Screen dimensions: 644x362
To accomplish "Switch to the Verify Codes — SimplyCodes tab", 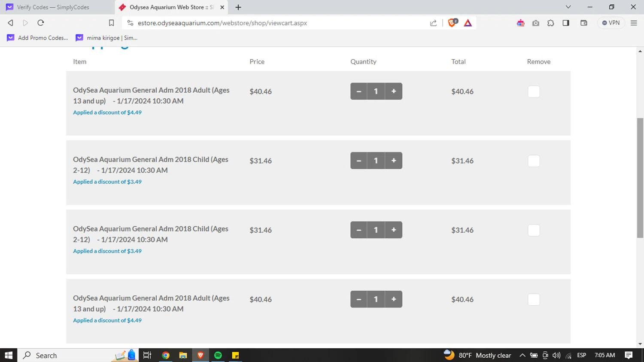I will point(57,7).
